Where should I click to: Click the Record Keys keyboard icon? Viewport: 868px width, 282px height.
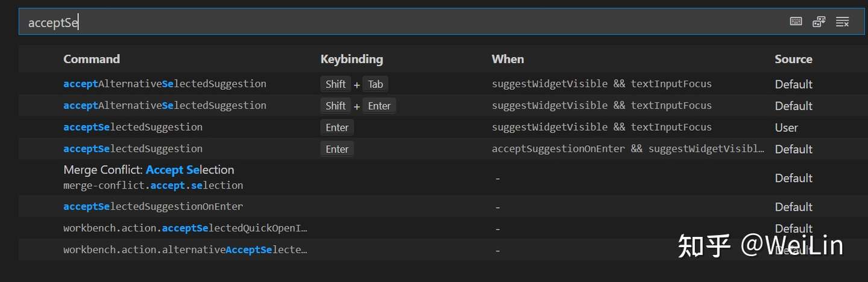click(796, 22)
